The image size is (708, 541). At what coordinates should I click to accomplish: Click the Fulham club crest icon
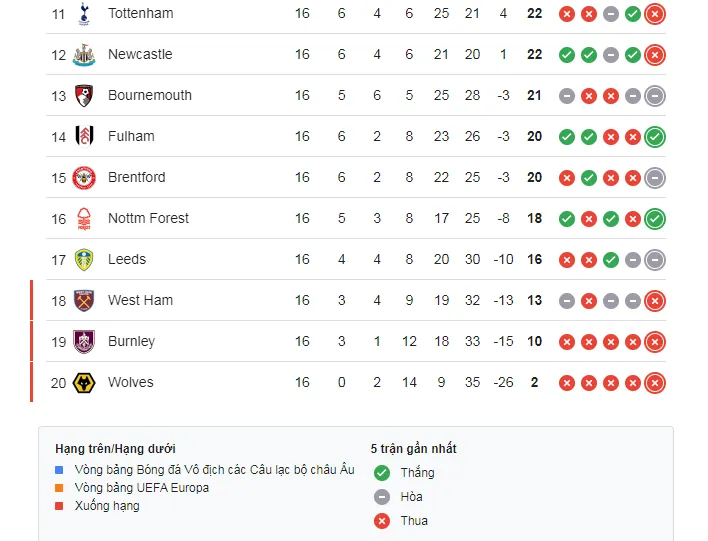(x=84, y=136)
